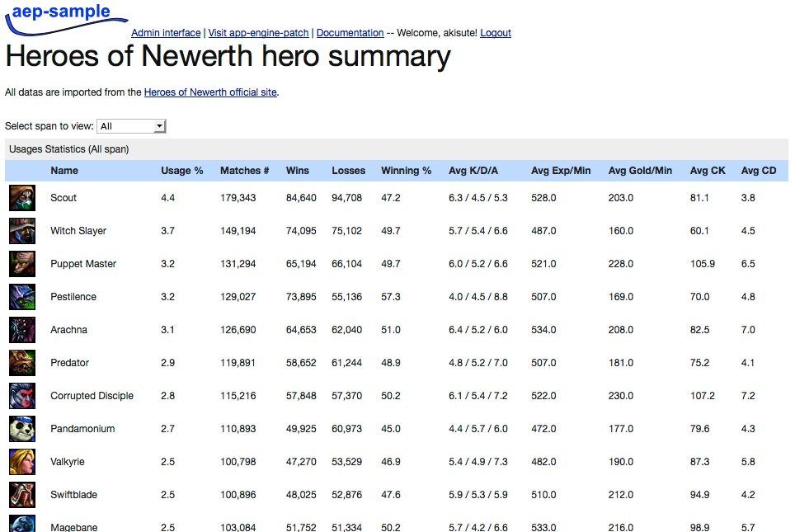Screen dimensions: 795x532
Task: Click Puppet Master's 66,104 losses value
Action: tap(347, 264)
